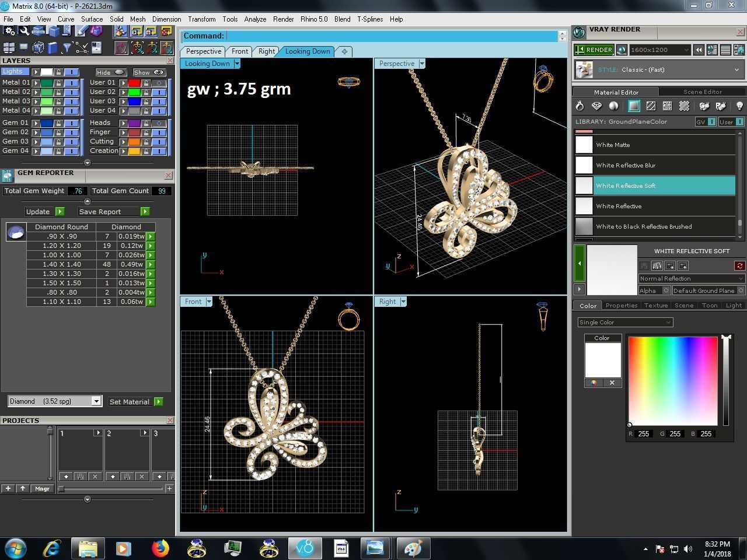747x560 pixels.
Task: Open Firefox from the taskbar
Action: pos(160,548)
